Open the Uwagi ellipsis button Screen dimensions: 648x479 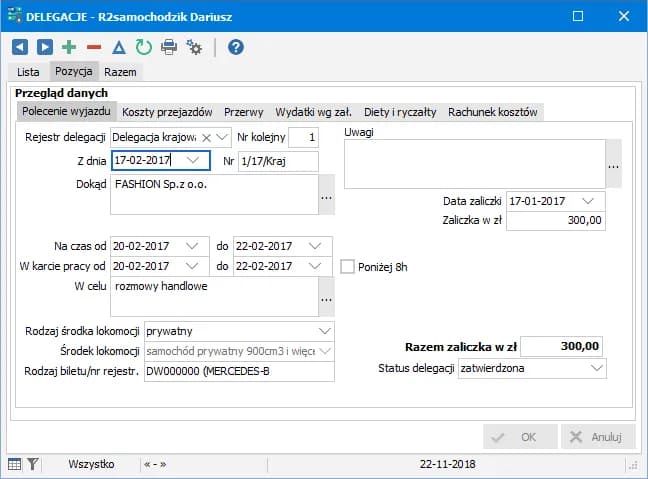613,165
